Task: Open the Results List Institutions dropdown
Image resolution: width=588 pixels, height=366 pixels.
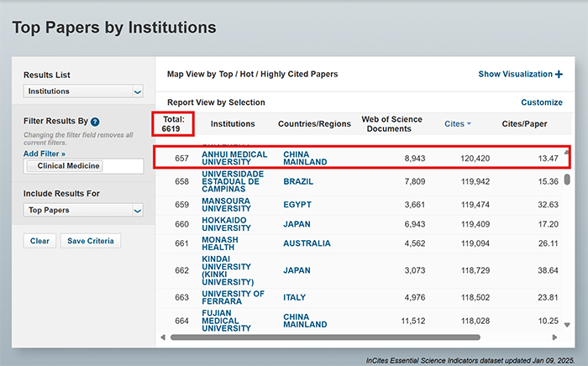Action: coord(83,91)
